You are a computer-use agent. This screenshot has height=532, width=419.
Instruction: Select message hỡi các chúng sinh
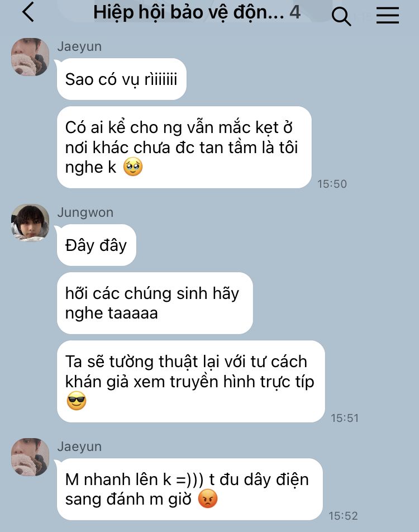coord(155,303)
